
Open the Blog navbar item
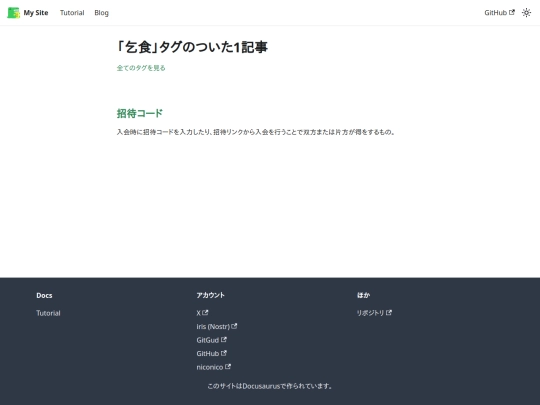point(101,13)
